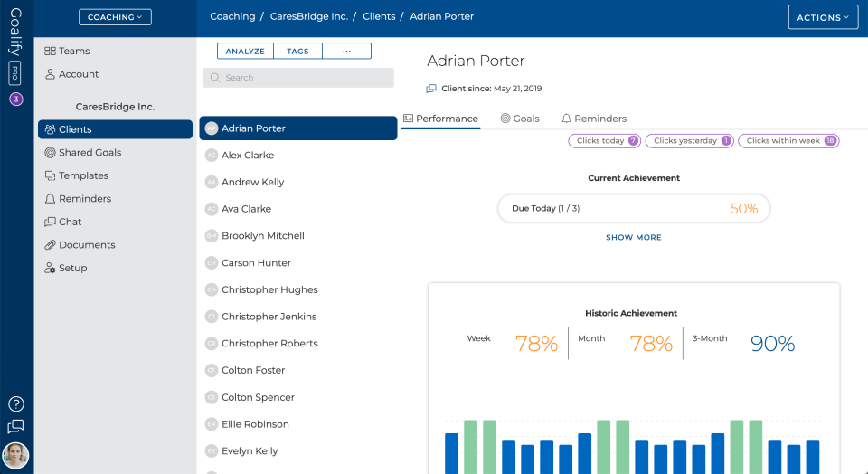Click the Performance tab chart icon

[409, 118]
